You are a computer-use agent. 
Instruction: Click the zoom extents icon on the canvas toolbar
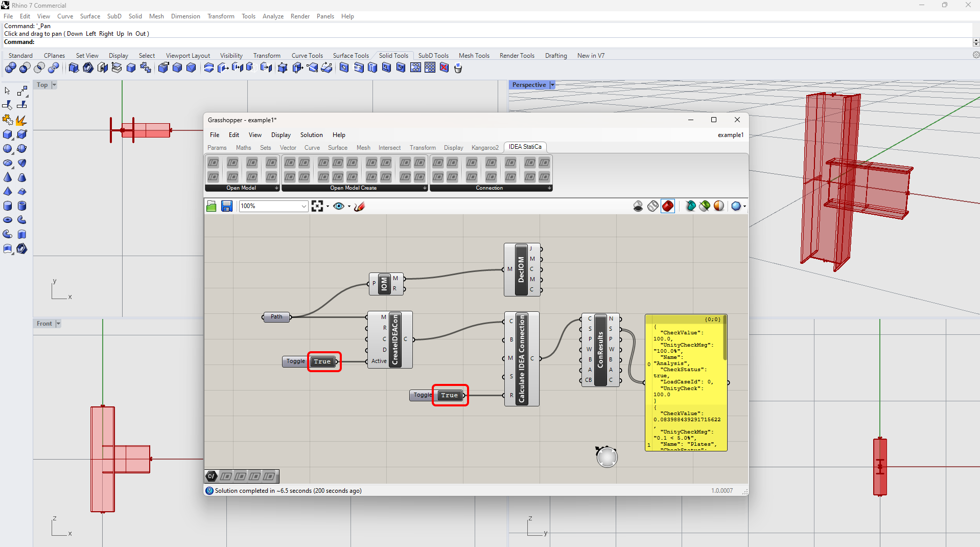317,206
